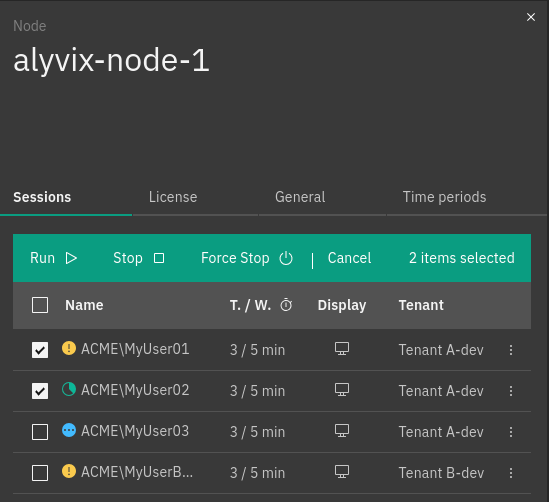Open the three-dot menu for Tenant B-dev row
This screenshot has height=502, width=549.
pyautogui.click(x=511, y=473)
